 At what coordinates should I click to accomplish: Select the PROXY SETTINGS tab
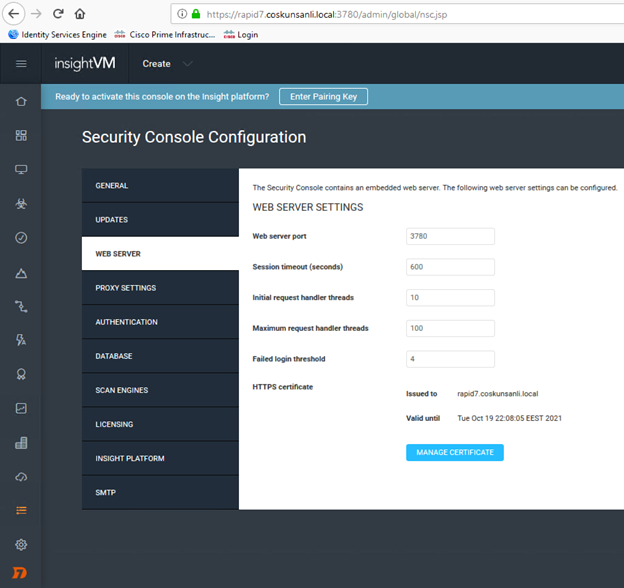click(160, 288)
